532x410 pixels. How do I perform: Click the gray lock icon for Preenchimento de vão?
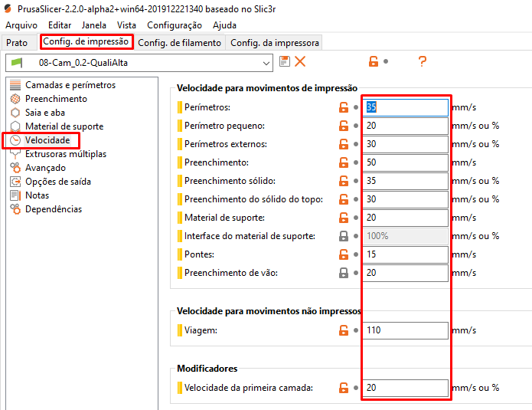(344, 273)
